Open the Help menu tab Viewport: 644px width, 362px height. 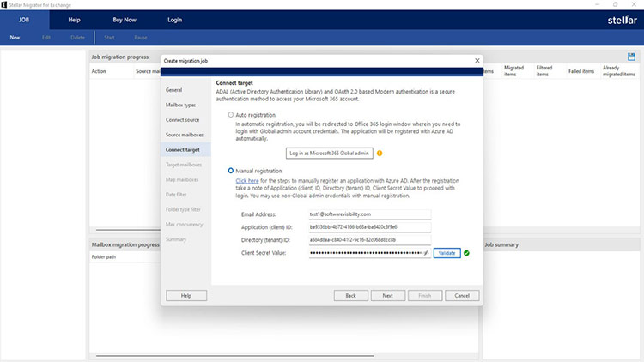click(74, 19)
